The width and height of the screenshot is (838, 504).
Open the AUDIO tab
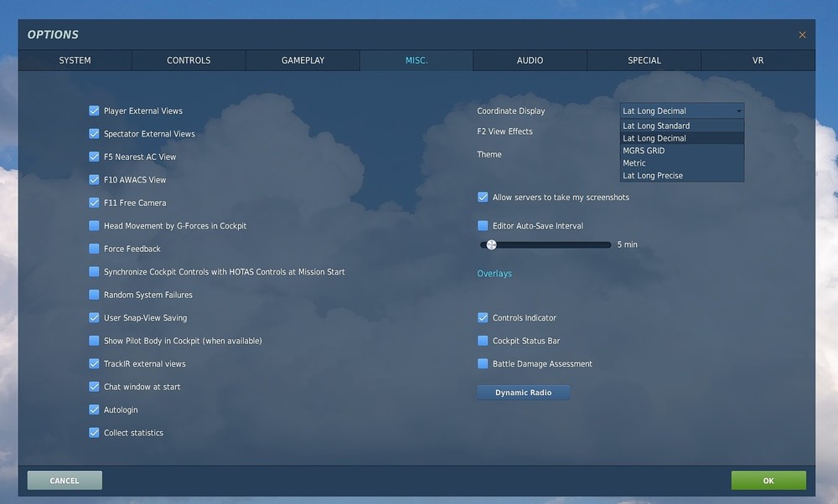coord(530,60)
